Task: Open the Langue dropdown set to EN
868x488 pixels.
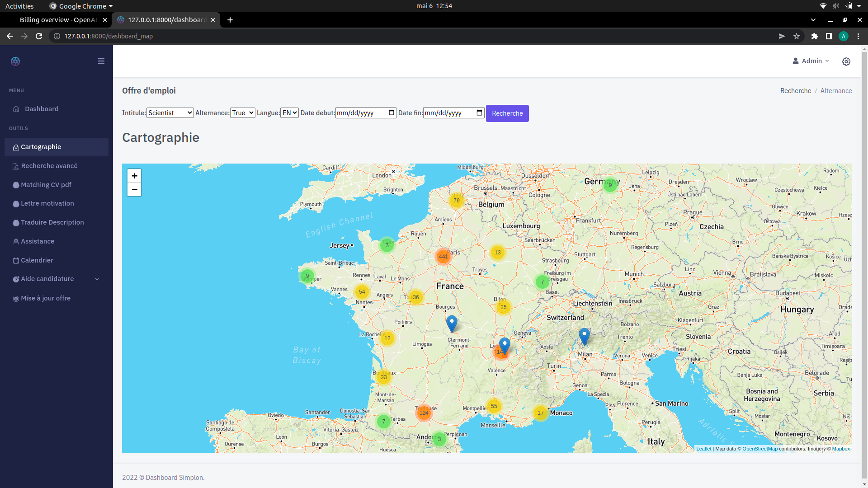Action: click(x=289, y=113)
